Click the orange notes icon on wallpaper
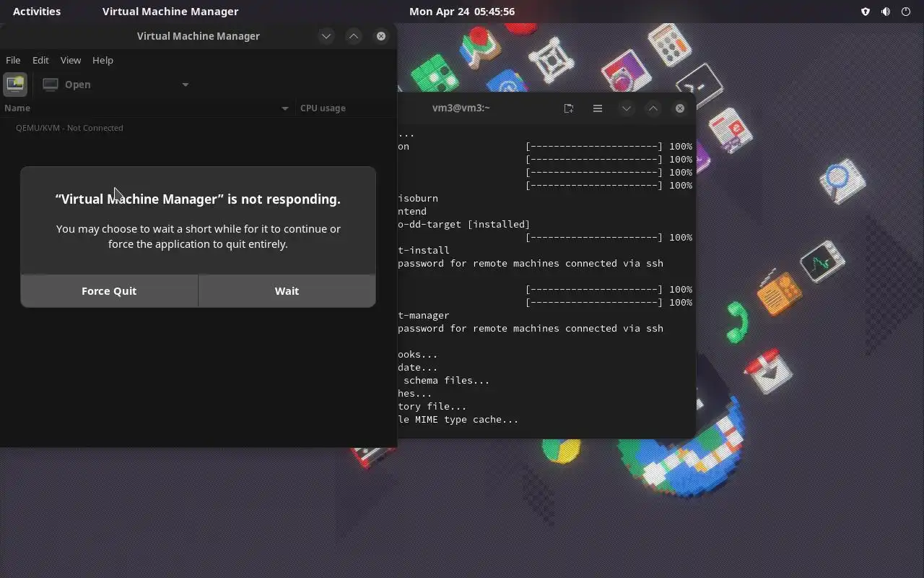924x578 pixels. point(779,291)
